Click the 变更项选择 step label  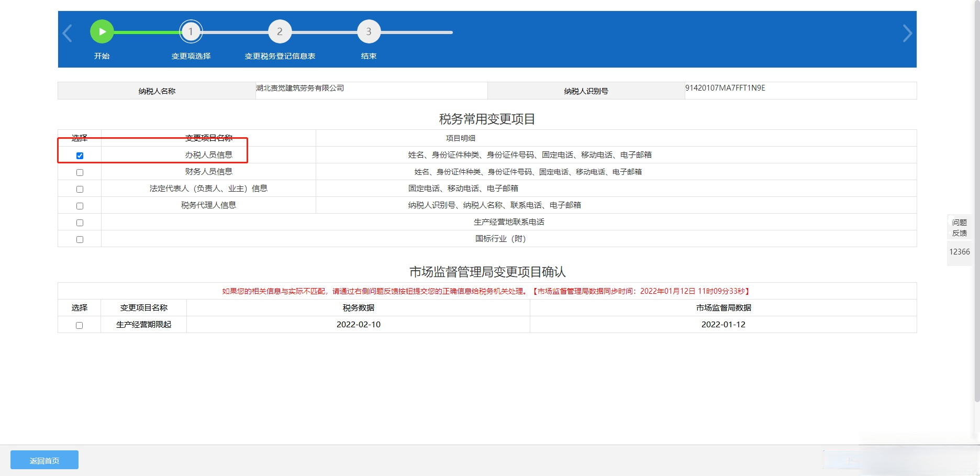point(191,56)
